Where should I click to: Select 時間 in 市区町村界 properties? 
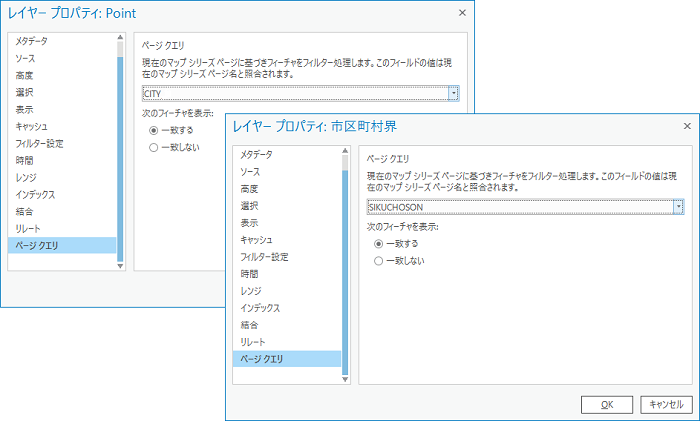249,274
